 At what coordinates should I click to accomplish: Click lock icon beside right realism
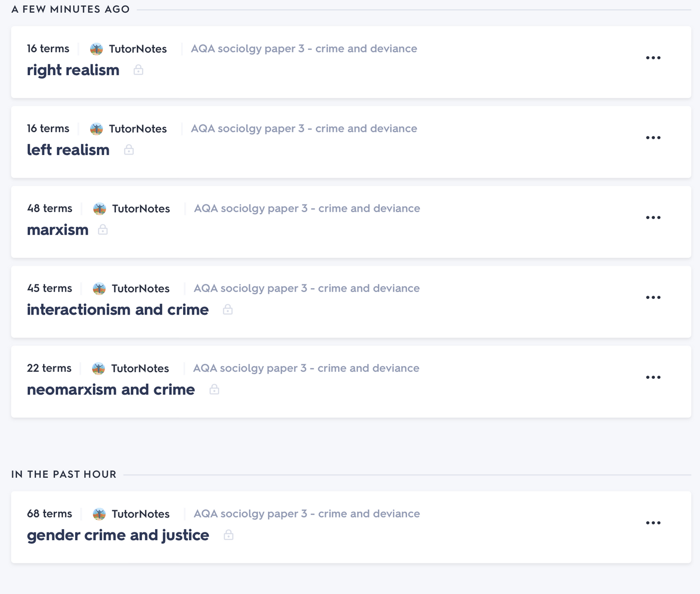(139, 70)
